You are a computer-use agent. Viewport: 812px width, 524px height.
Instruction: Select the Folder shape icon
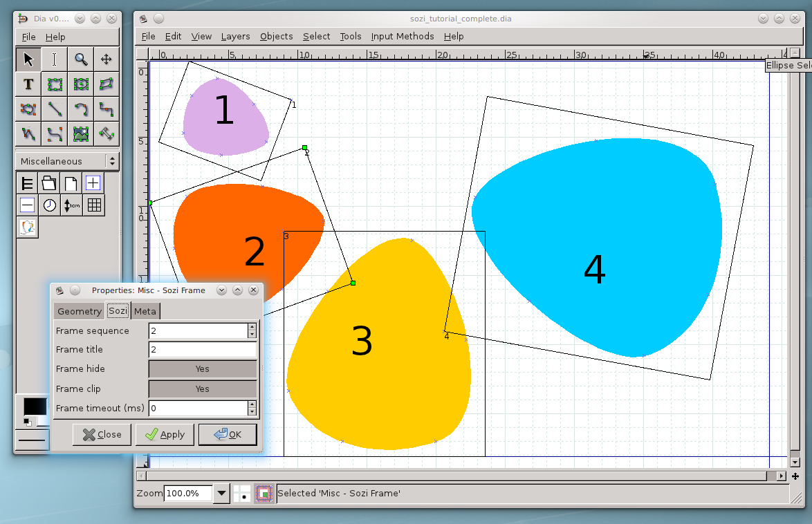coord(48,183)
